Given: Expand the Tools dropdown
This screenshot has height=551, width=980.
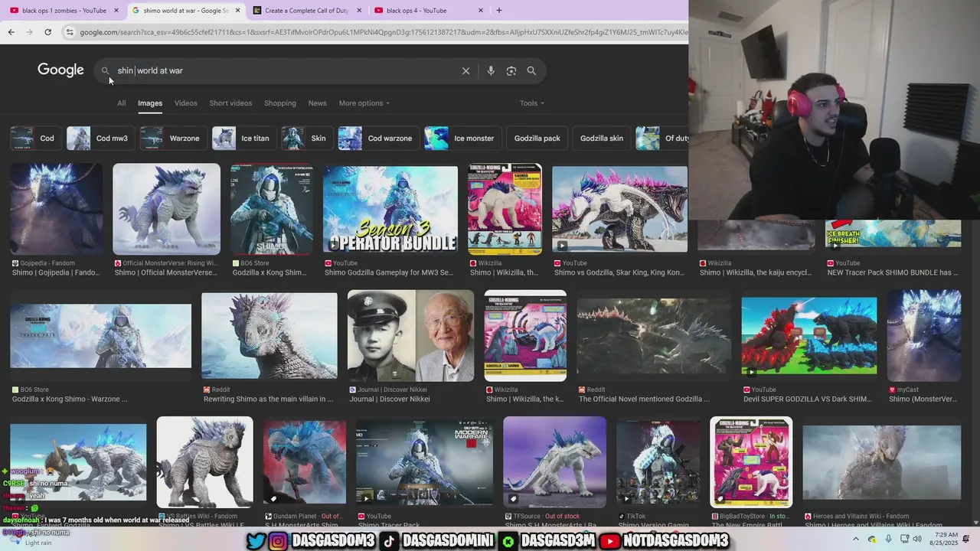Looking at the screenshot, I should 532,103.
